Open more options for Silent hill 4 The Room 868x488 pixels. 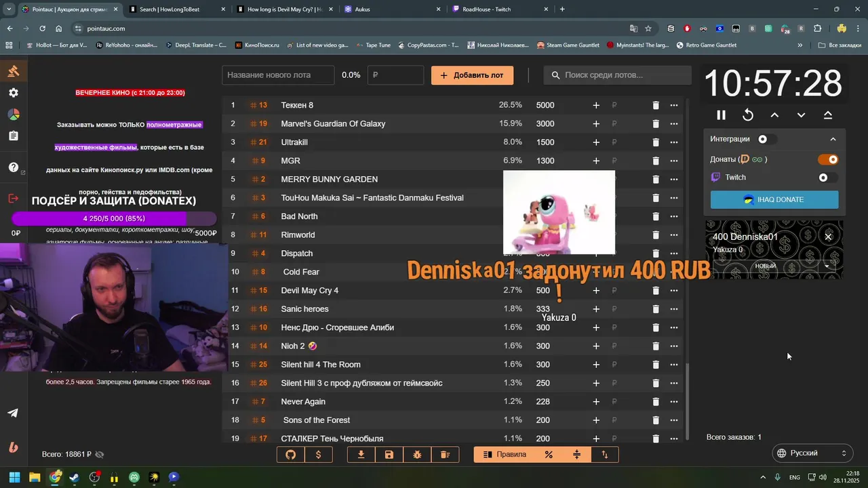point(674,365)
